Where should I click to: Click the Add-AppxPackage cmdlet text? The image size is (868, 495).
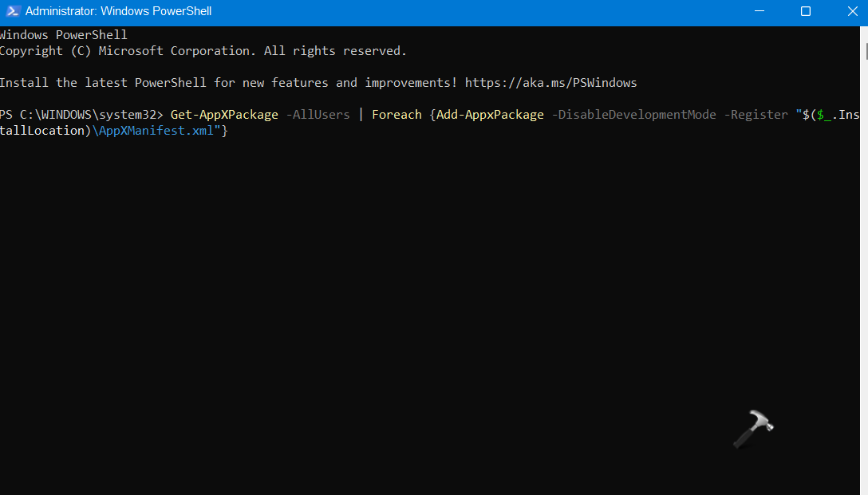click(x=490, y=115)
